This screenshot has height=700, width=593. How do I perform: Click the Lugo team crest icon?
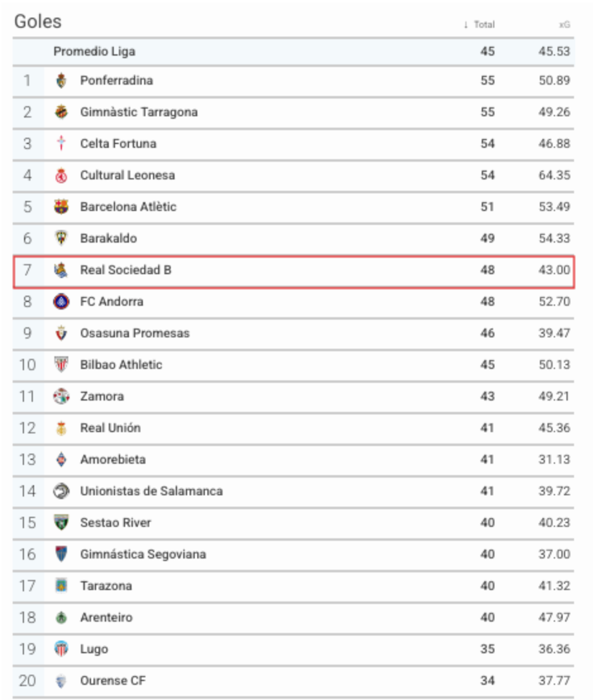(x=61, y=649)
